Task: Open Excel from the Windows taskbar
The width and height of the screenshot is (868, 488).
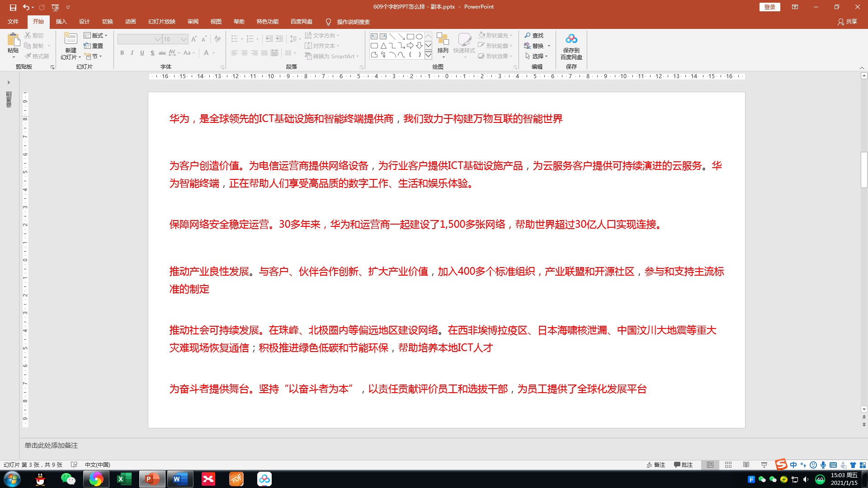Action: (124, 479)
